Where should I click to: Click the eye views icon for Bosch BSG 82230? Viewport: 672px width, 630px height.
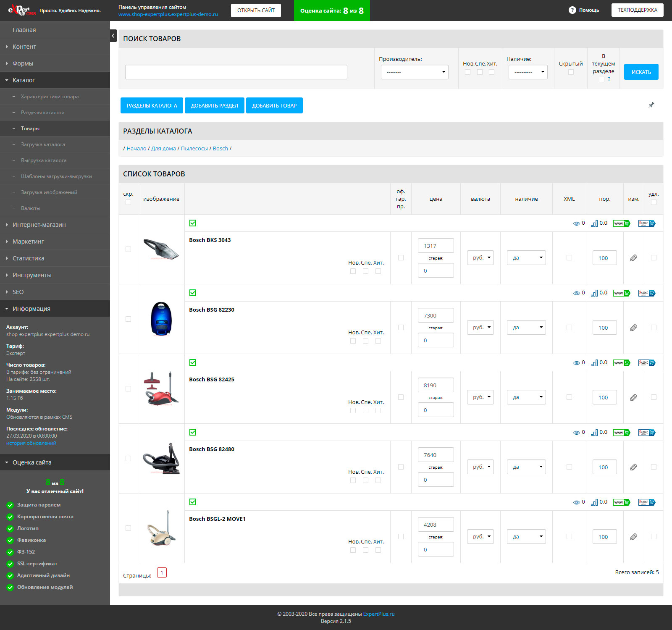pos(576,293)
